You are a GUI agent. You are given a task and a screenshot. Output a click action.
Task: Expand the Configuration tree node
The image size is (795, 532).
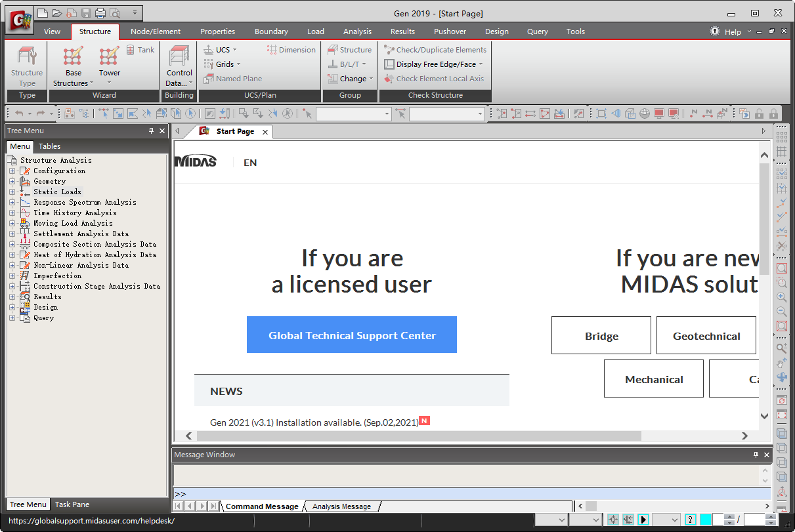coord(12,171)
